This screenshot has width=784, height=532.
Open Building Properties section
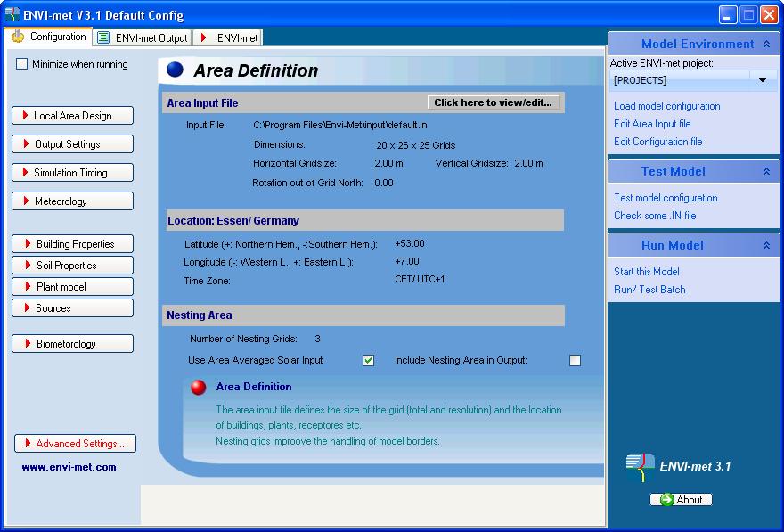pos(72,244)
